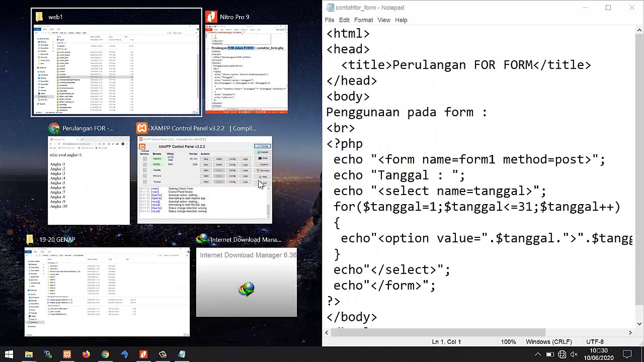644x362 pixels.
Task: Open File Explorer from the taskbar
Action: (x=29, y=354)
